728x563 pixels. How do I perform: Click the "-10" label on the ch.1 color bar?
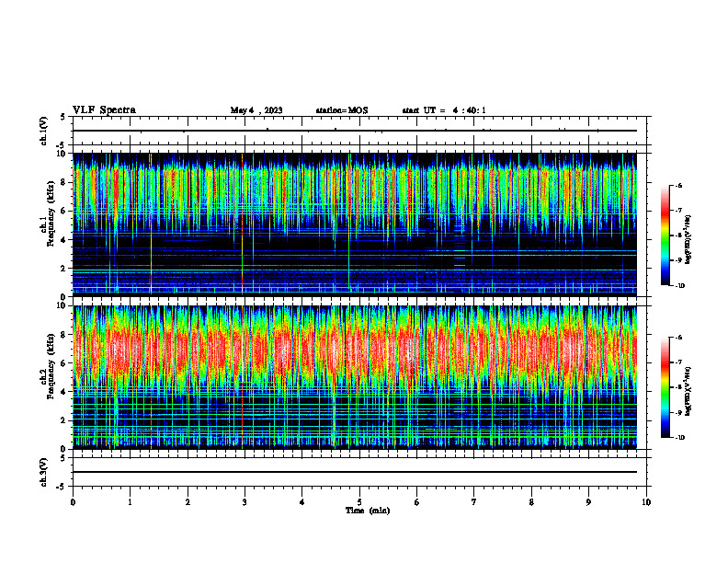(679, 286)
